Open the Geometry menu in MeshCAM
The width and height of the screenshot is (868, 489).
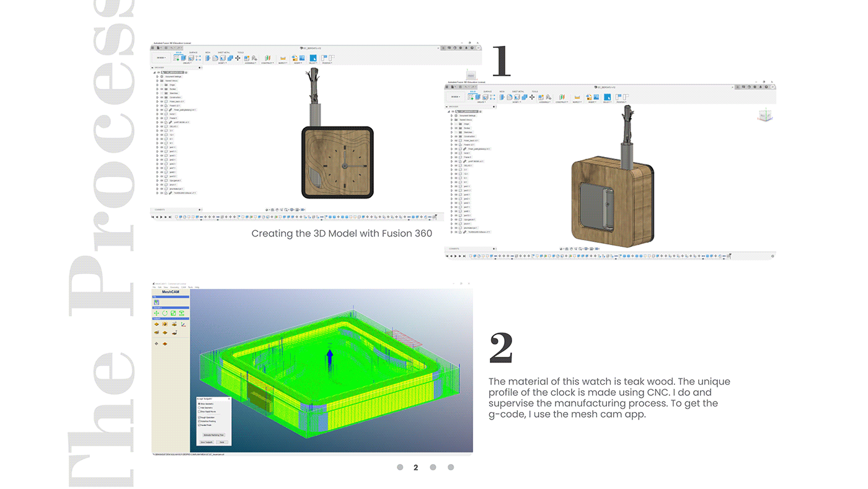tap(174, 287)
